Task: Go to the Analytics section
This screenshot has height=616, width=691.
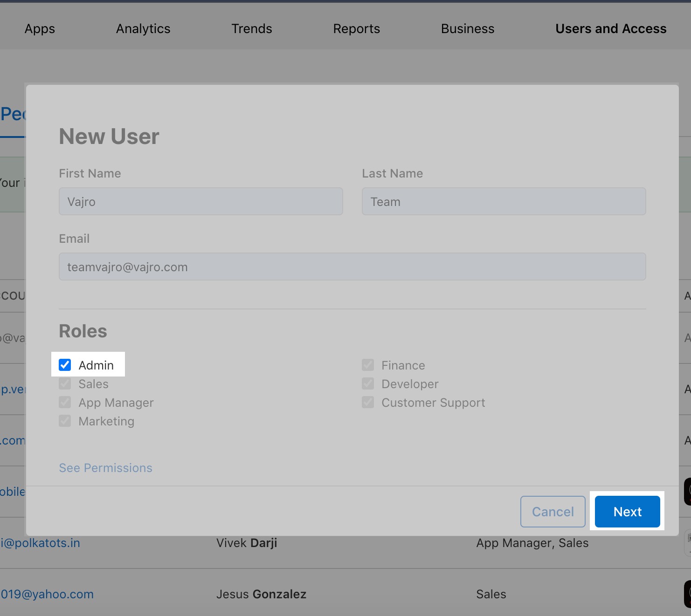Action: (x=143, y=29)
